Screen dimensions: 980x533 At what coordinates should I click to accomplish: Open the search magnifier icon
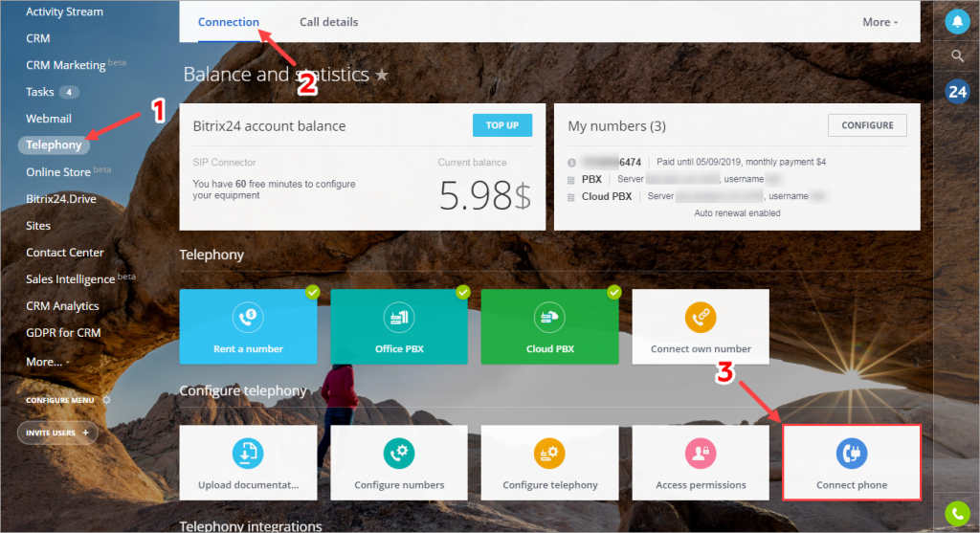click(957, 56)
